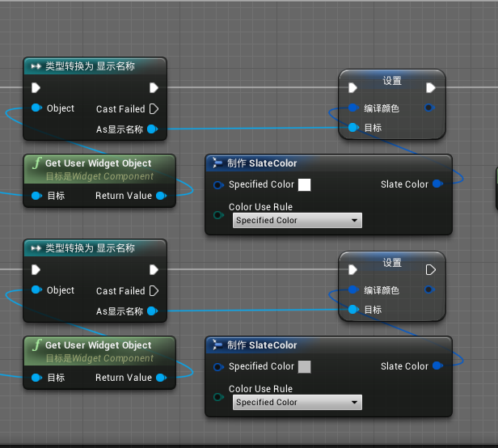This screenshot has height=448, width=498.
Task: Click 编译颜色 input pin on upper 设置 node
Action: 353,108
